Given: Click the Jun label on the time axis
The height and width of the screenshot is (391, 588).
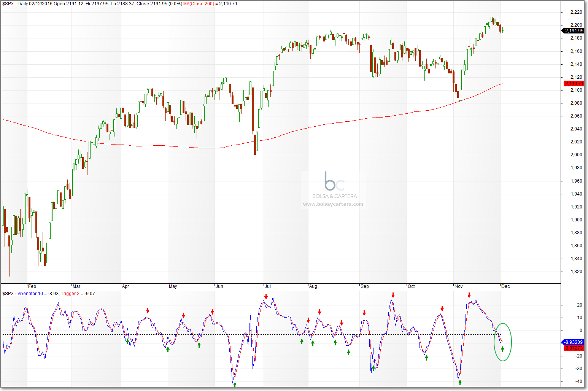Looking at the screenshot, I should pyautogui.click(x=219, y=286).
